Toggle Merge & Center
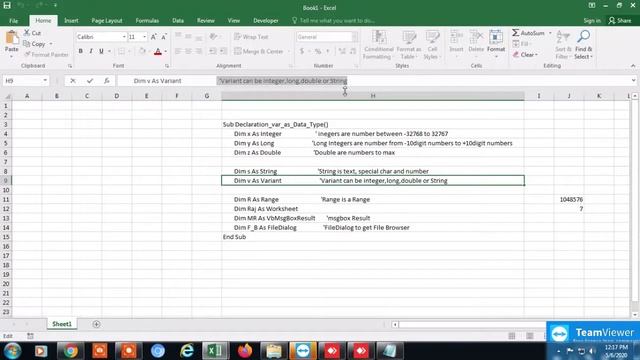This screenshot has width=640, height=360. 259,51
